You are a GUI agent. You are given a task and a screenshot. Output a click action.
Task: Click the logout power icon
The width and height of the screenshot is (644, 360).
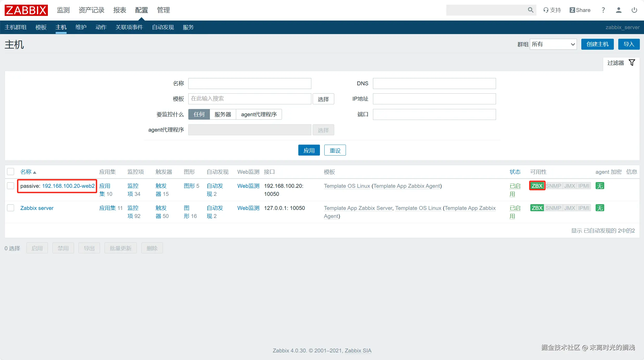(634, 10)
